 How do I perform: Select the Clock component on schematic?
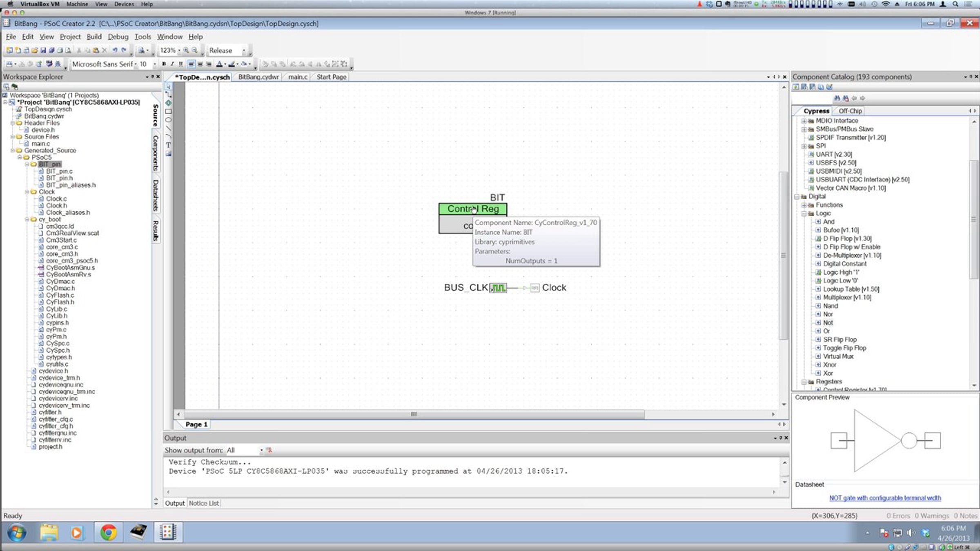(548, 288)
